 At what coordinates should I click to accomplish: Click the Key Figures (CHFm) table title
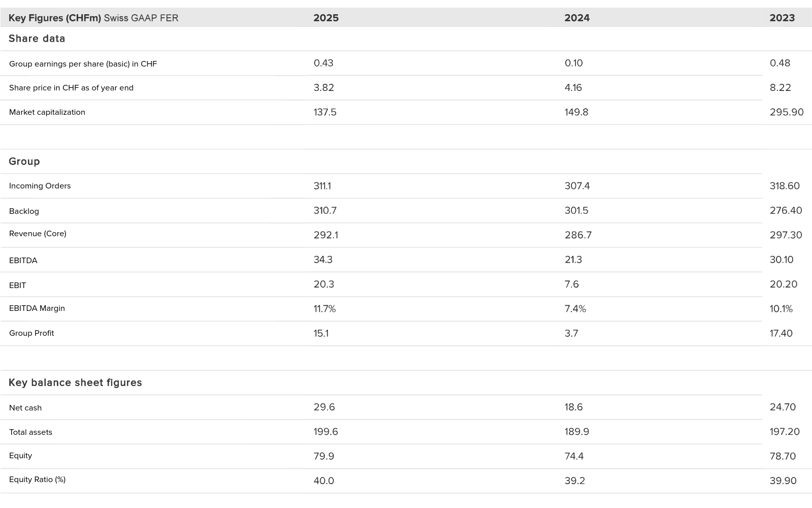(55, 18)
